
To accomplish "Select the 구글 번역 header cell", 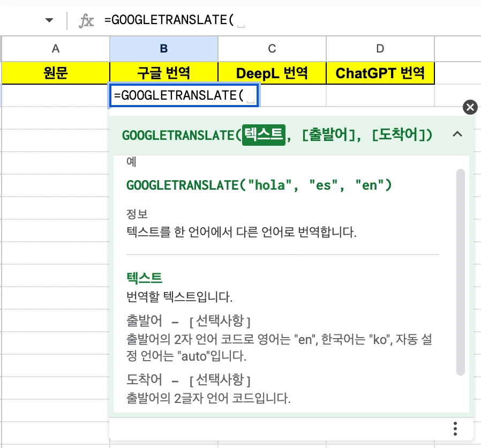I will 164,73.
